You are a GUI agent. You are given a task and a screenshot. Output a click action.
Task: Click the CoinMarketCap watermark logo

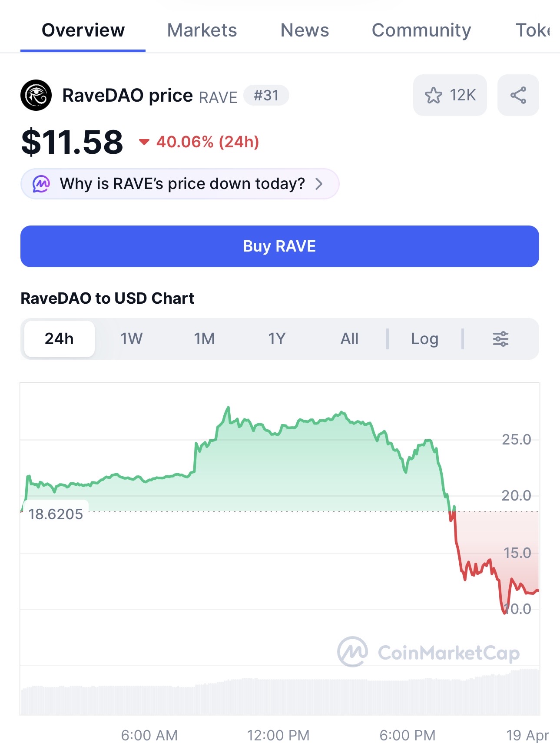[x=353, y=652]
